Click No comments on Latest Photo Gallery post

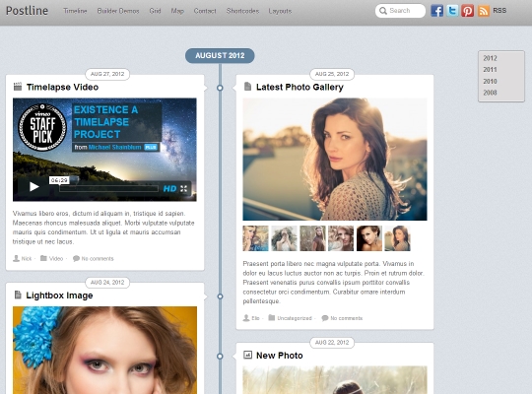tap(347, 318)
